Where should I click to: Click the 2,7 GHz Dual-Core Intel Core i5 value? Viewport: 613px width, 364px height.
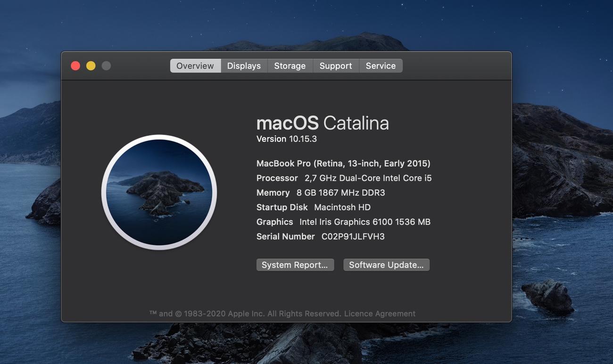368,178
